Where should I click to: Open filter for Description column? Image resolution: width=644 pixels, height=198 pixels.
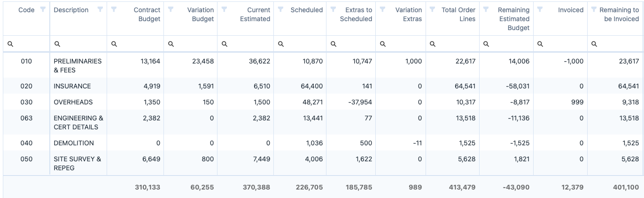pyautogui.click(x=100, y=9)
